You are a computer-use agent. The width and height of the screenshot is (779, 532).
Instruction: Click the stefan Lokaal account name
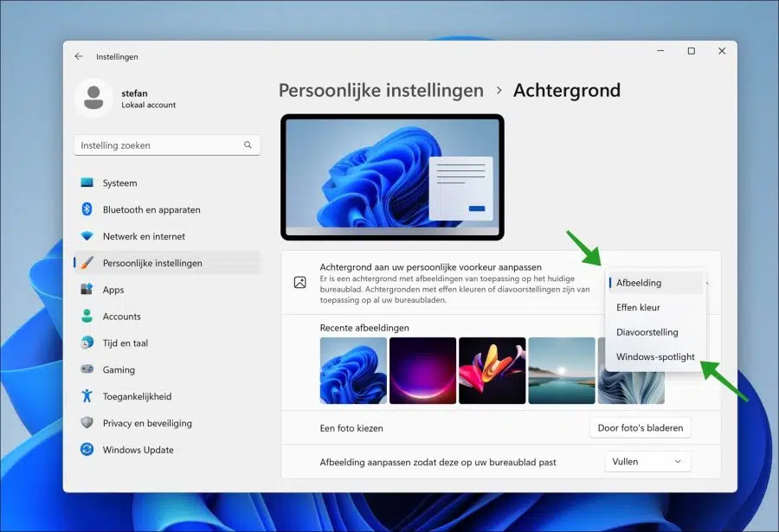point(149,99)
